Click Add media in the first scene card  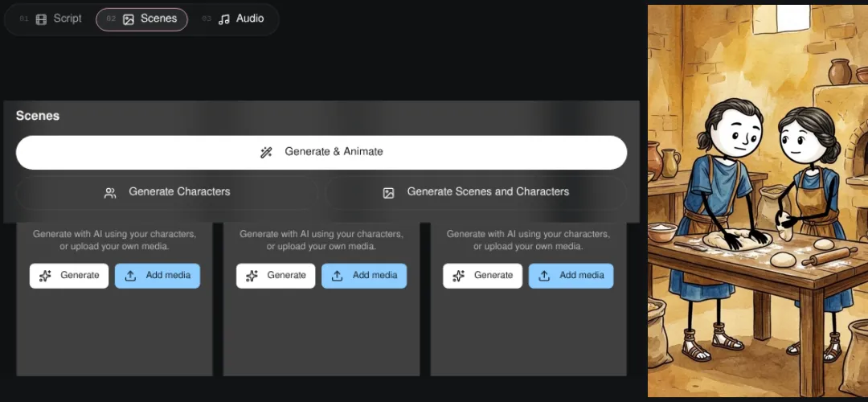click(x=158, y=276)
